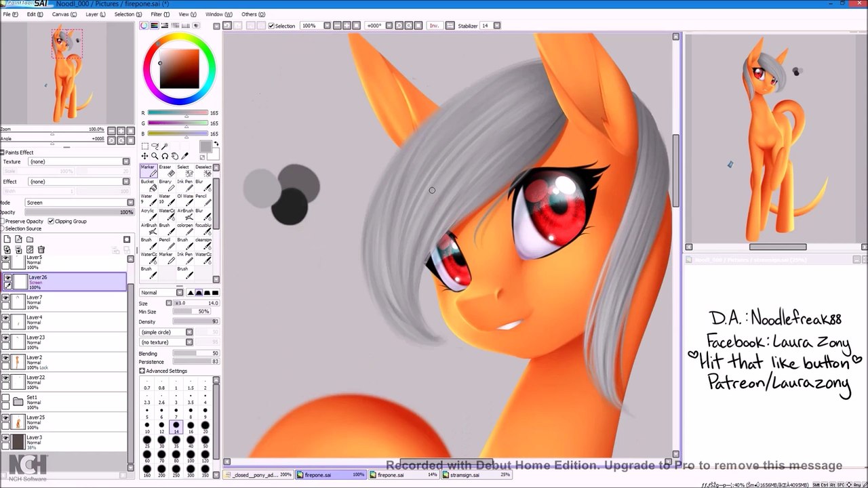Select Layer22 in the layer list
The width and height of the screenshot is (868, 488).
pyautogui.click(x=64, y=382)
